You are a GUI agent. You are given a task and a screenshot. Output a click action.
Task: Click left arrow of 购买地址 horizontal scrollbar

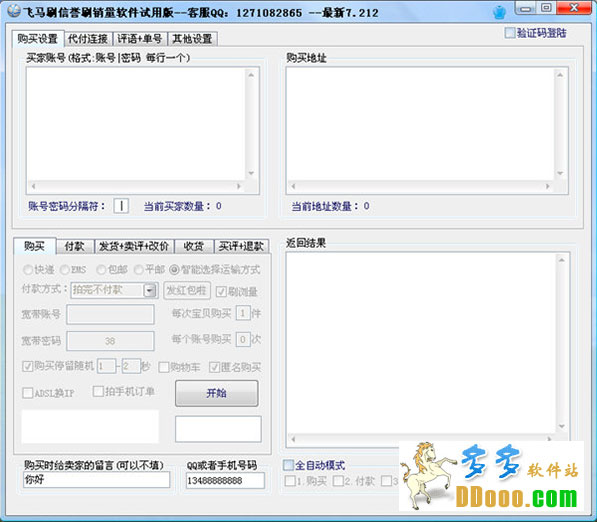pos(293,186)
